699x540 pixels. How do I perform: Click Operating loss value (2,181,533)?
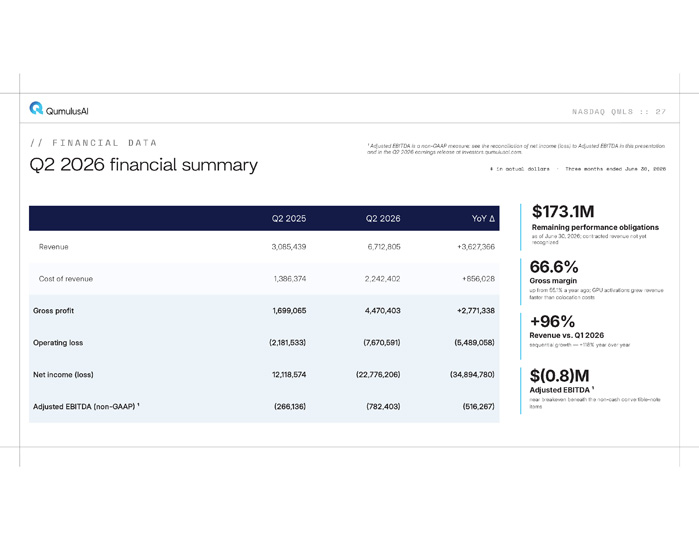coord(288,343)
